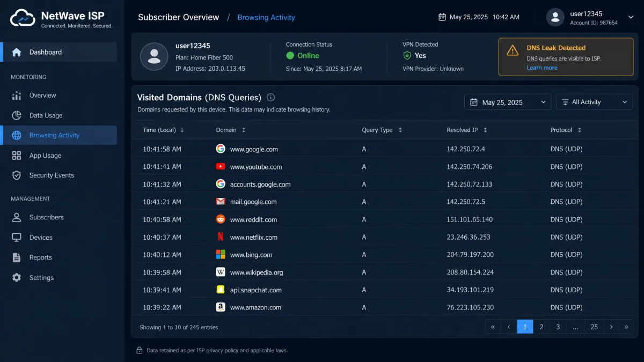Click the user avatar in the top bar

pos(555,17)
